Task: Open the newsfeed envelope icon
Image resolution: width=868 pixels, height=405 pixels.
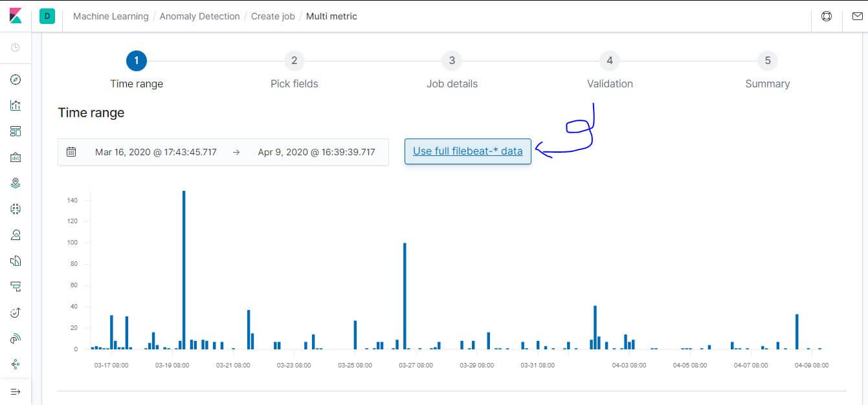Action: [859, 16]
